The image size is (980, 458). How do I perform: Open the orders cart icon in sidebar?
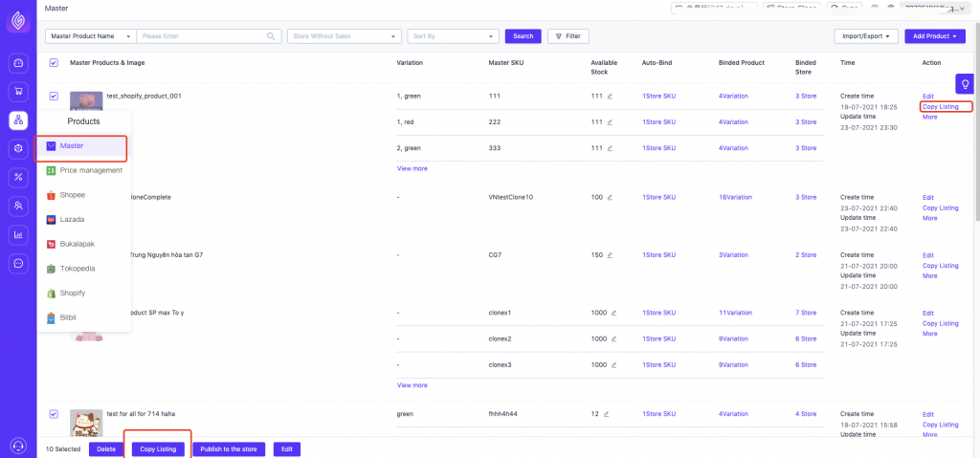pyautogui.click(x=18, y=92)
